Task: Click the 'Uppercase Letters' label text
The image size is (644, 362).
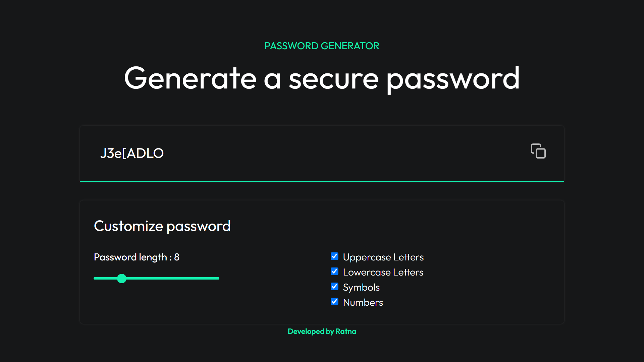Action: click(x=383, y=257)
